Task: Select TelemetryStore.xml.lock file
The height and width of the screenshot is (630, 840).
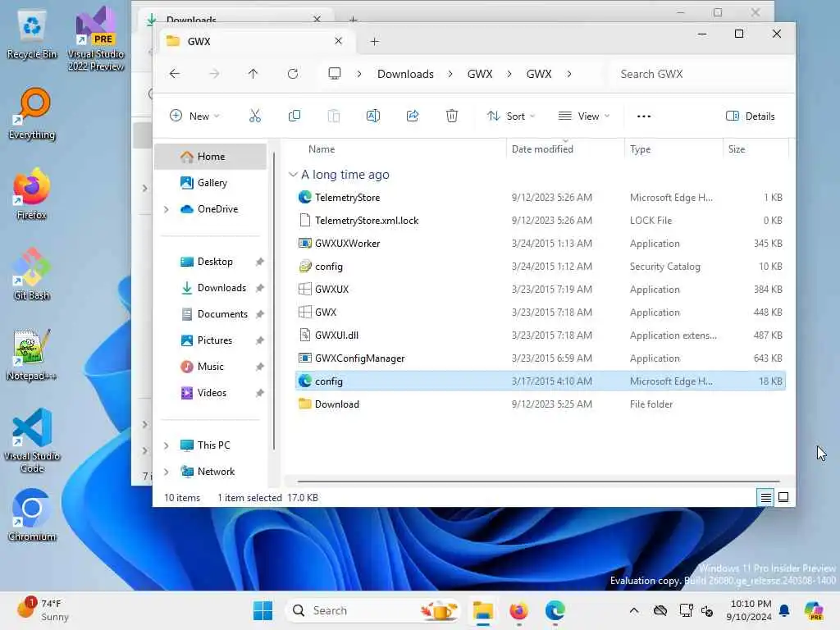Action: pyautogui.click(x=540, y=220)
